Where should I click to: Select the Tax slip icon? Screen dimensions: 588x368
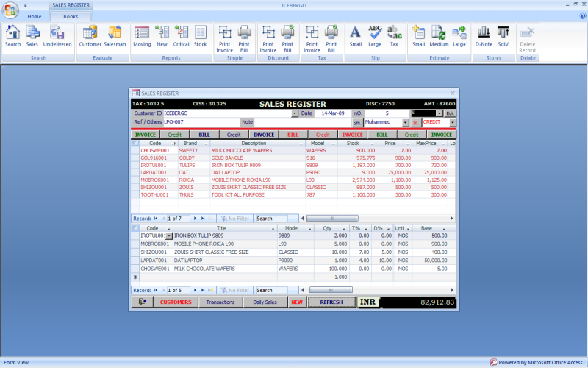point(394,36)
